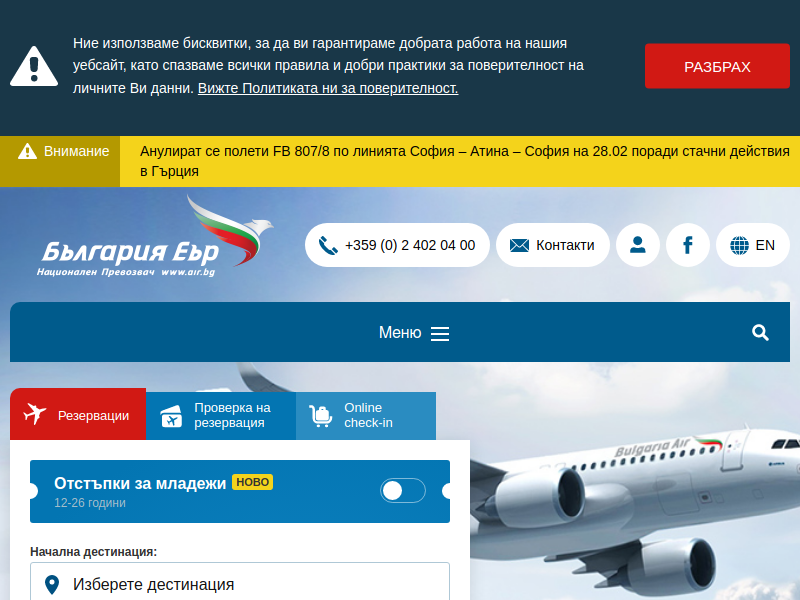Click the search magnifier icon in menu bar
The height and width of the screenshot is (600, 800).
pyautogui.click(x=760, y=333)
